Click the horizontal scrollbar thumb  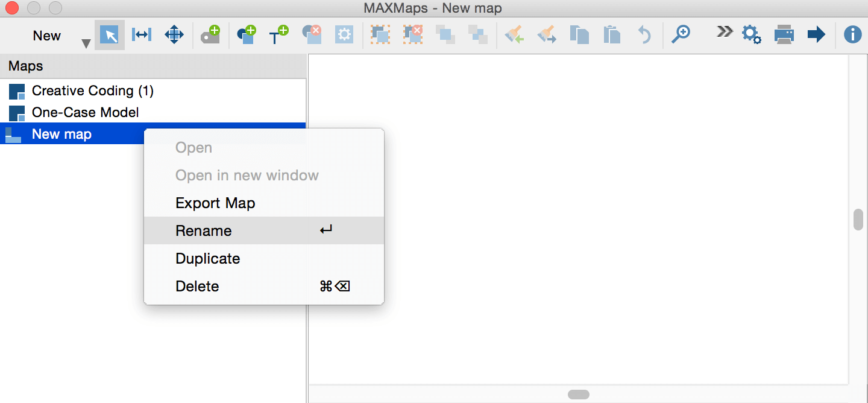point(579,395)
